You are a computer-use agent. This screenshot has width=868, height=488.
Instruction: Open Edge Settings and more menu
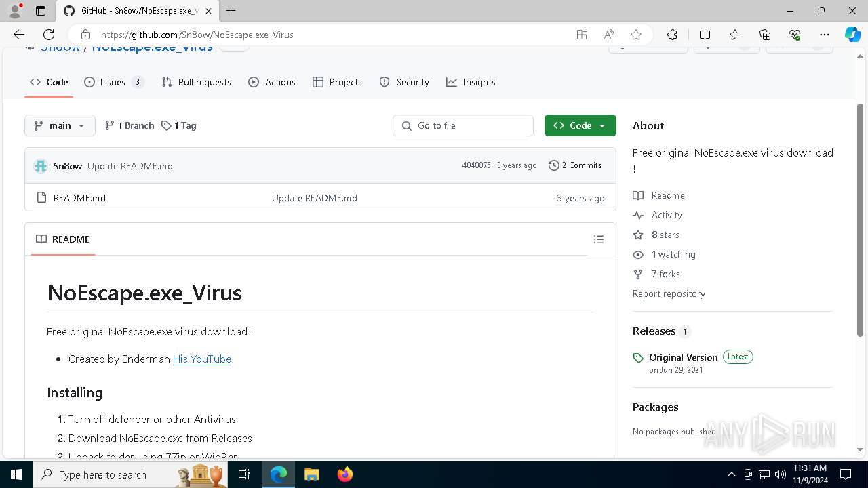click(x=825, y=35)
